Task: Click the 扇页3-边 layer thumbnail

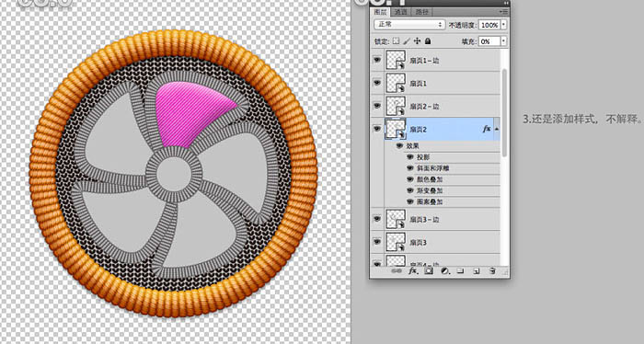Action: click(396, 219)
